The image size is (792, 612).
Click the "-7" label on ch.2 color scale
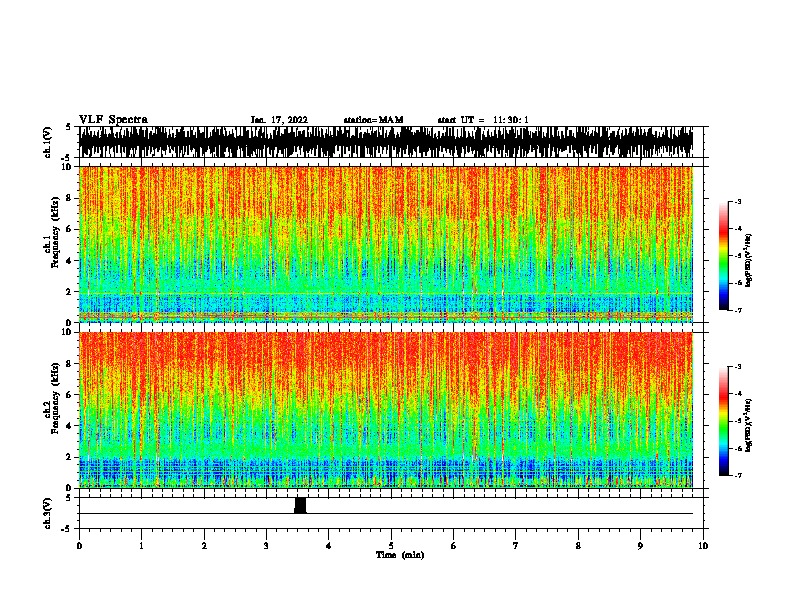(738, 475)
